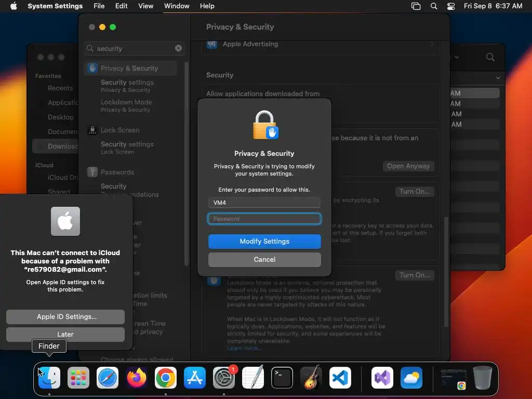This screenshot has height=399, width=532.
Task: Open the Weather app in Dock
Action: 411,378
